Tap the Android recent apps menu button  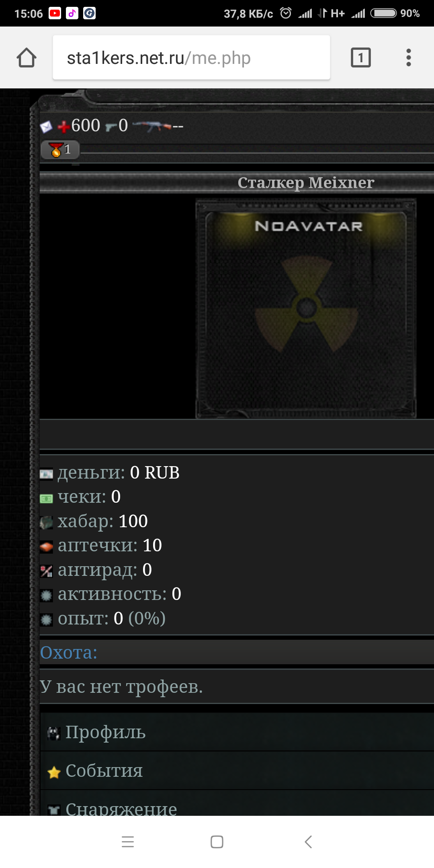pyautogui.click(x=128, y=841)
